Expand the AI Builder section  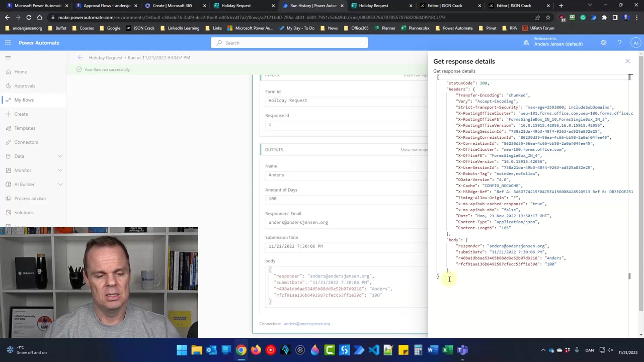[x=60, y=185]
